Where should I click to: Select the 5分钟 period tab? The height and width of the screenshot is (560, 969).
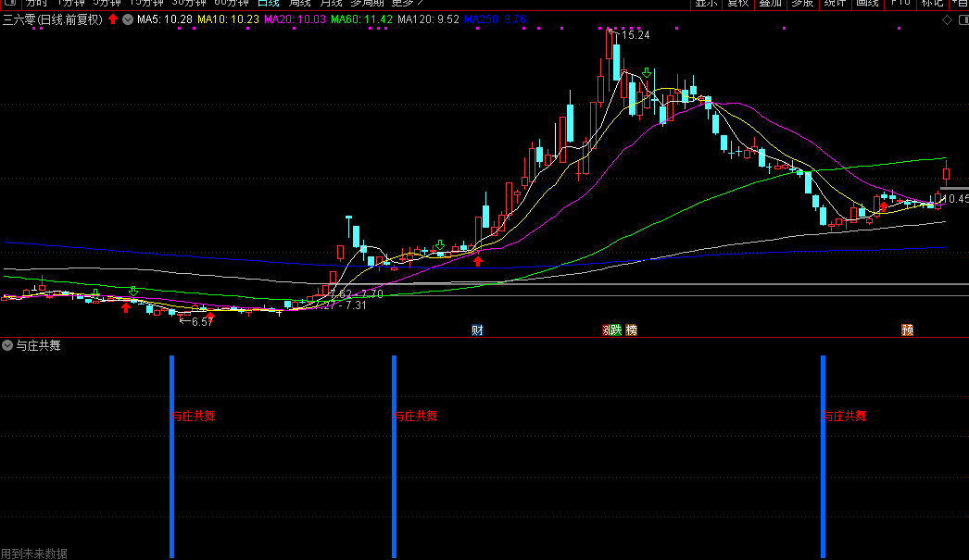[x=107, y=3]
